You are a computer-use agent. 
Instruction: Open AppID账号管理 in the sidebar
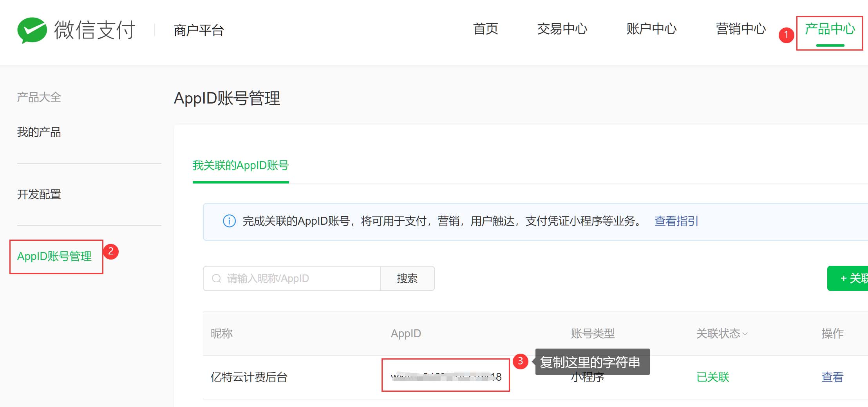[54, 256]
